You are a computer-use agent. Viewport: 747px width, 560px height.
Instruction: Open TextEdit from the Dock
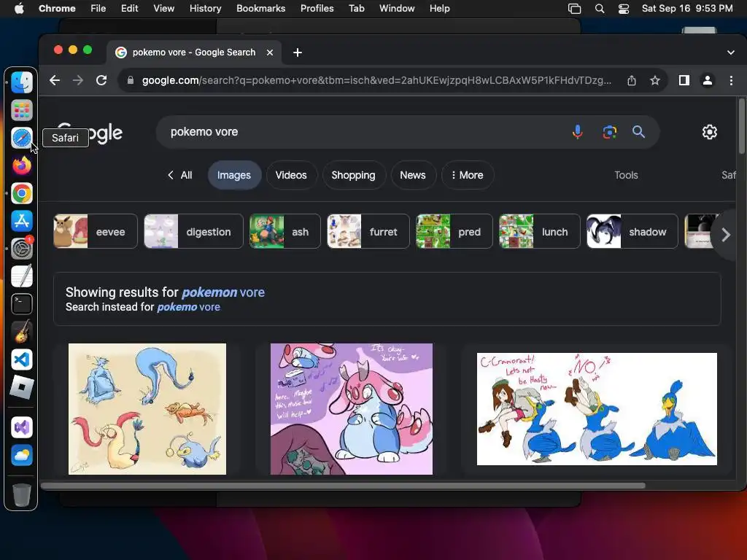21,276
